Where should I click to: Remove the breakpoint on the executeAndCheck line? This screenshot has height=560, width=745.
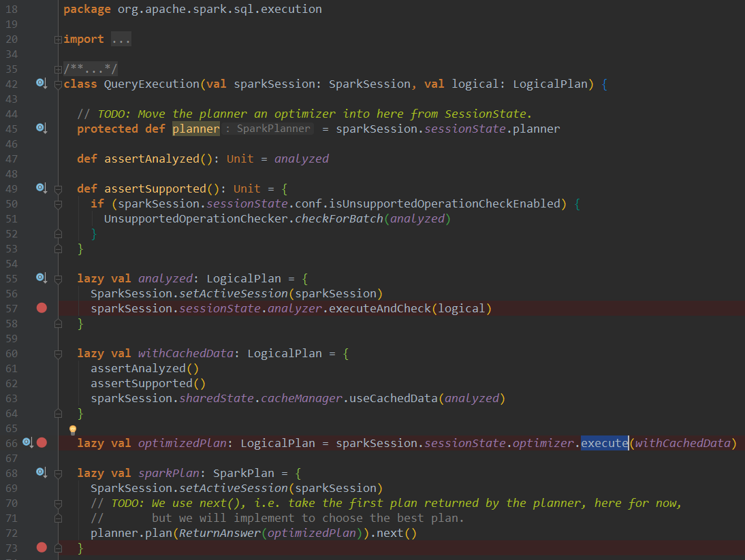tap(42, 308)
